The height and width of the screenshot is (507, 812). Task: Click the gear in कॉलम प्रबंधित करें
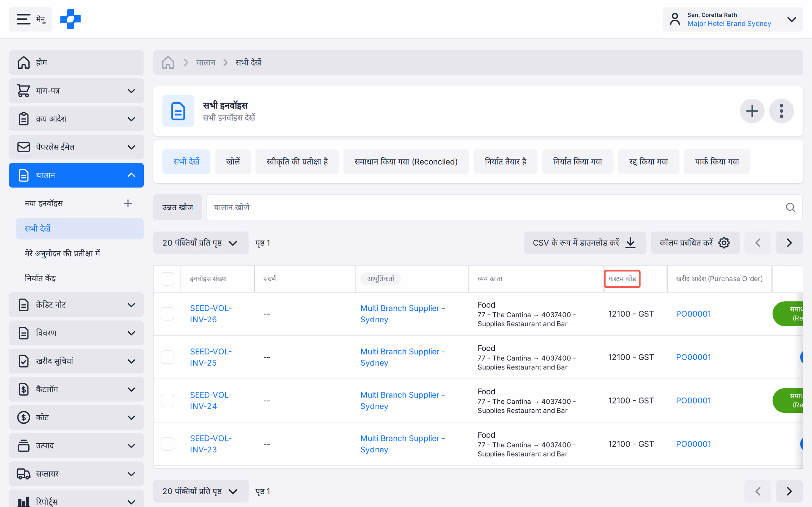(x=724, y=243)
